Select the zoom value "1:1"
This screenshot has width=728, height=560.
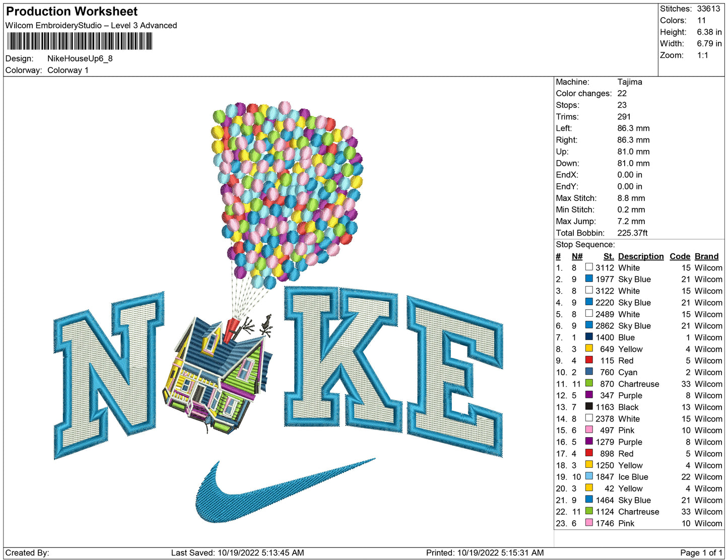point(703,55)
